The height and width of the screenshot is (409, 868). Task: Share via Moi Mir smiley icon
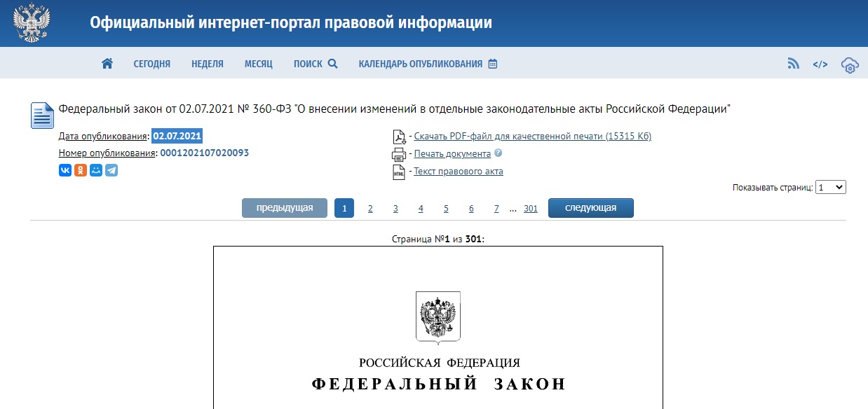96,170
